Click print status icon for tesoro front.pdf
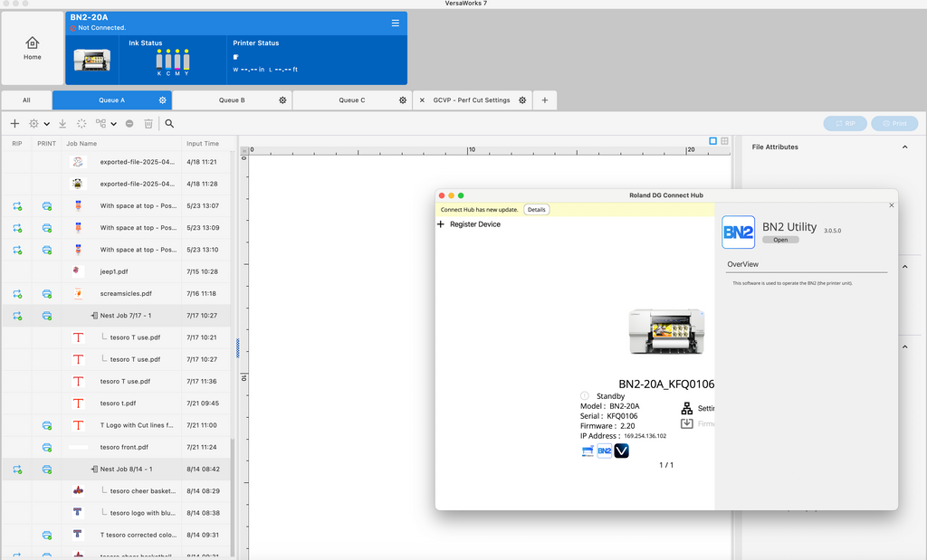Image resolution: width=927 pixels, height=560 pixels. click(x=47, y=447)
